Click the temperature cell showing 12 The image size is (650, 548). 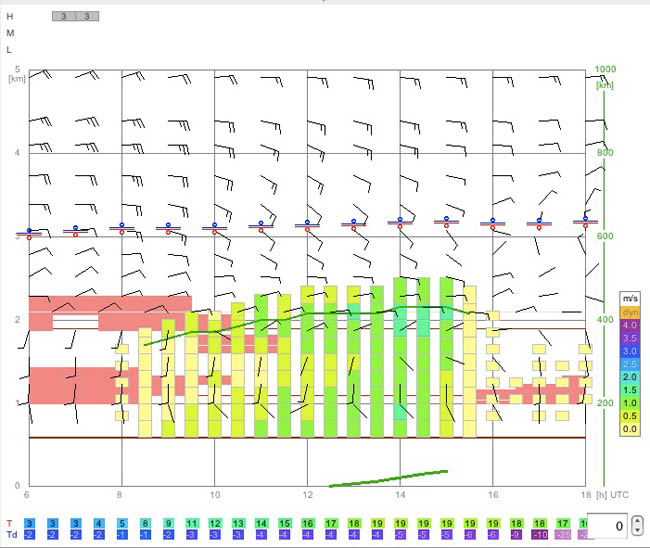[215, 524]
